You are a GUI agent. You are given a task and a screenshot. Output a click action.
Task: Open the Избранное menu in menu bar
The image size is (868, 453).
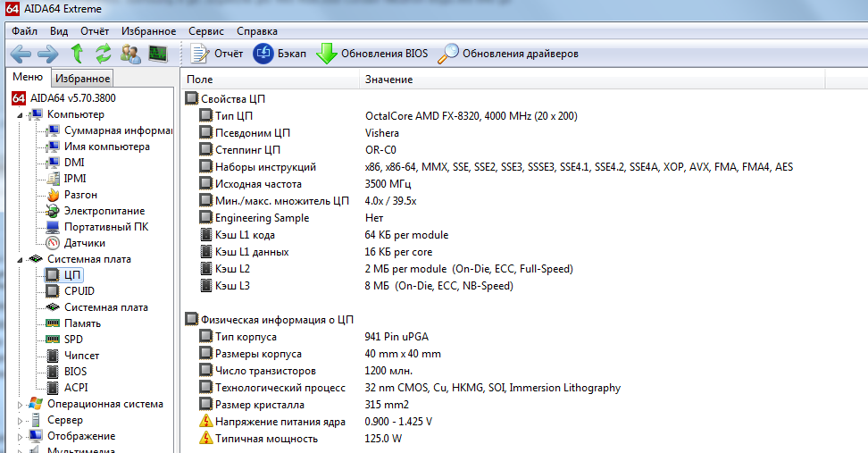click(149, 31)
